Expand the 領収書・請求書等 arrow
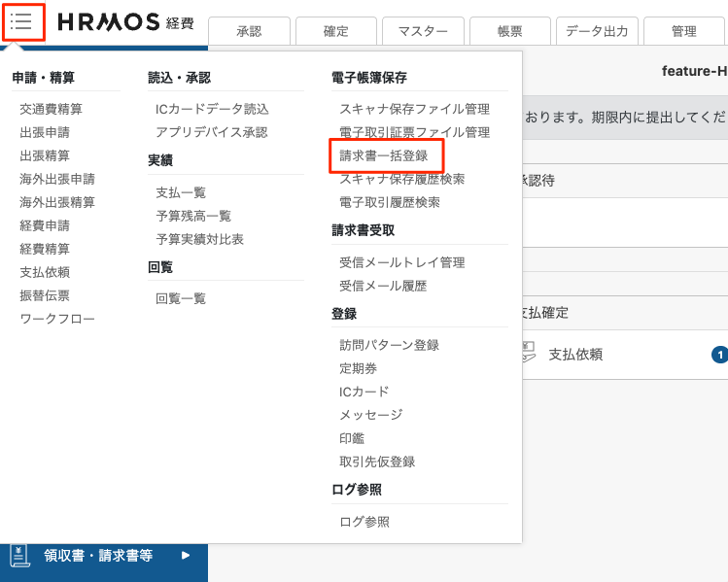 [186, 555]
